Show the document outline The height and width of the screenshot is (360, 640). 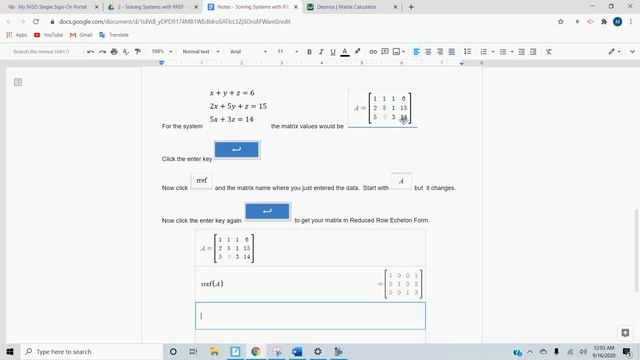click(x=18, y=82)
